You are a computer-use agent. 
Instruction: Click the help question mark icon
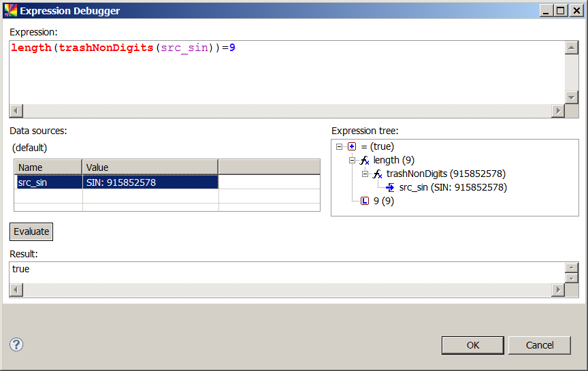(16, 344)
